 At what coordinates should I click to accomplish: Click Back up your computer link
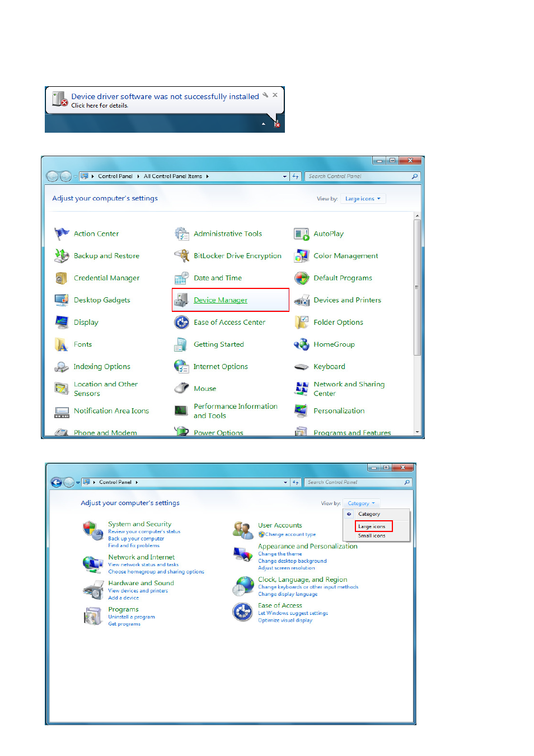point(136,539)
